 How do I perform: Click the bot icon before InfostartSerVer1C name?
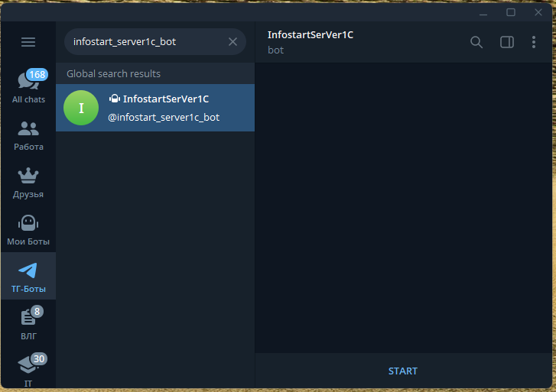pos(115,99)
